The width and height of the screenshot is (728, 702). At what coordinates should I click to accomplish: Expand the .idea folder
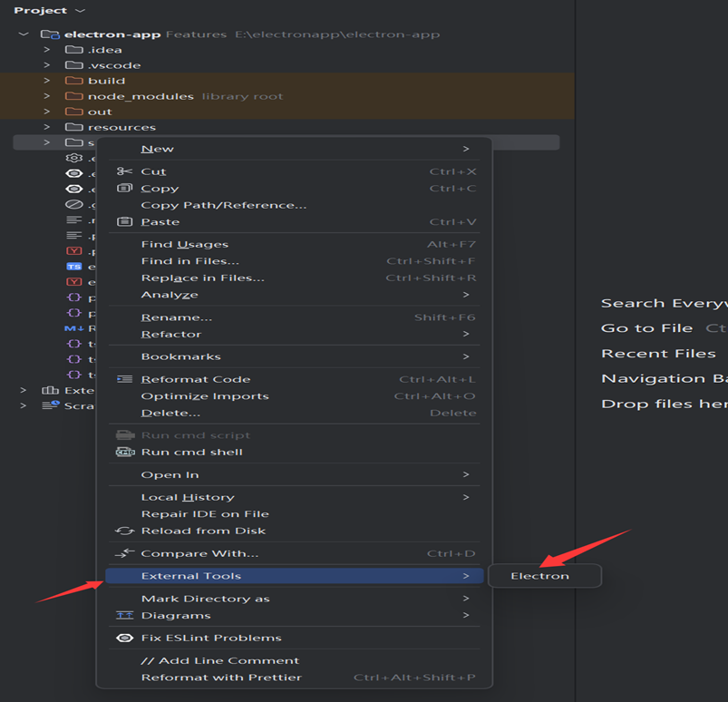pyautogui.click(x=46, y=50)
